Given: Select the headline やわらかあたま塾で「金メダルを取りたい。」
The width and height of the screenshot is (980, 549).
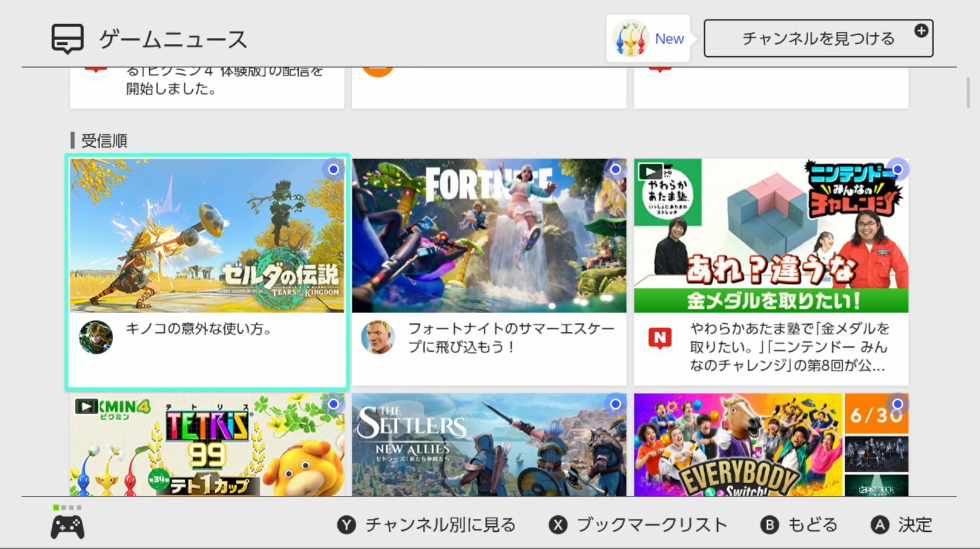Looking at the screenshot, I should [790, 347].
